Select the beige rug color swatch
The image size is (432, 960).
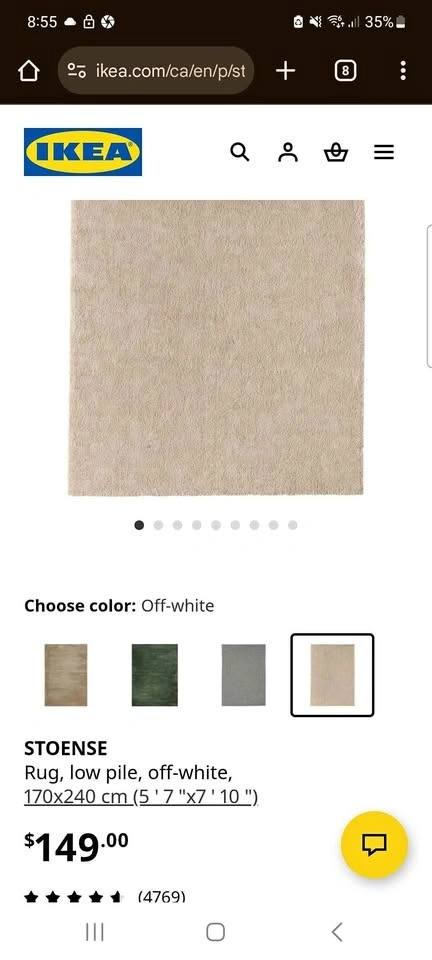(66, 675)
